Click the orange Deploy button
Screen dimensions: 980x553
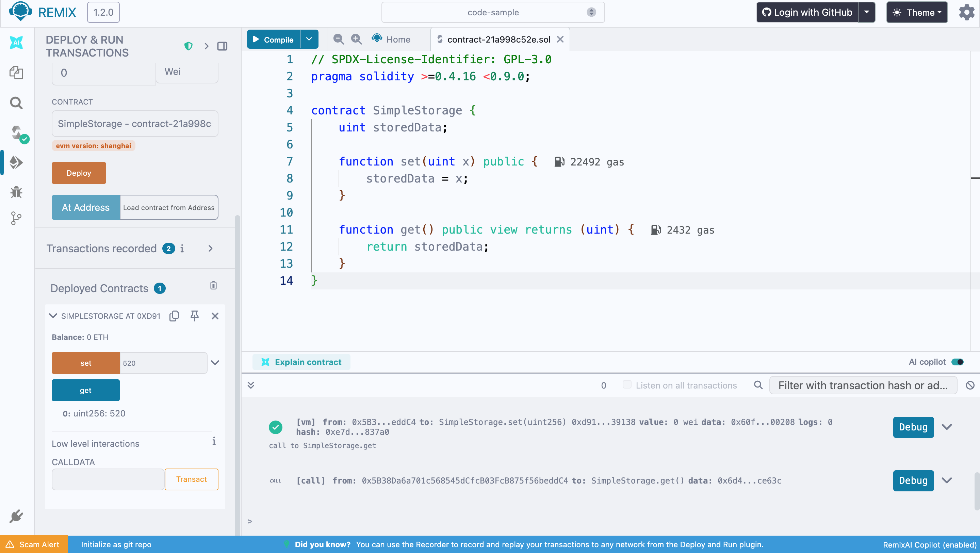[x=79, y=173]
